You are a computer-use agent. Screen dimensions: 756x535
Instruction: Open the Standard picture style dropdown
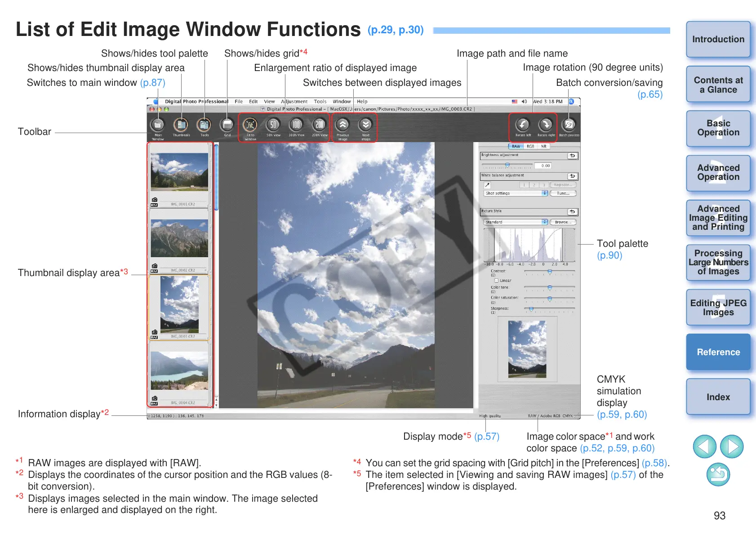point(516,222)
